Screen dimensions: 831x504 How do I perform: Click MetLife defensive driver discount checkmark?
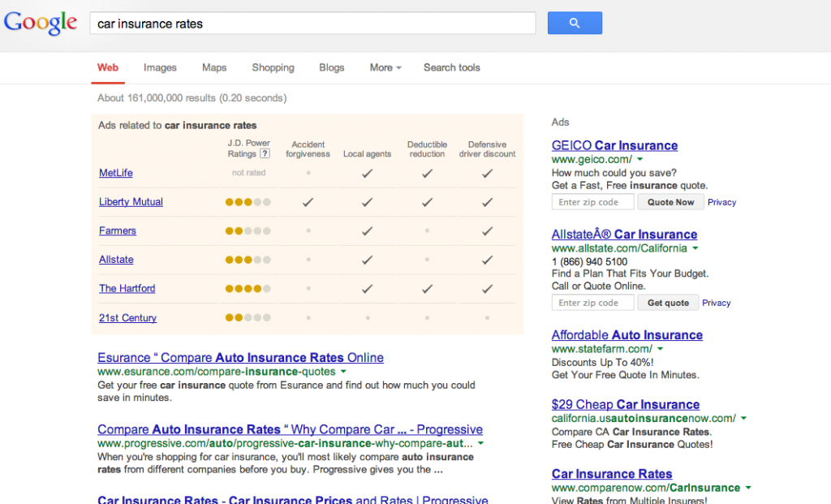click(488, 174)
